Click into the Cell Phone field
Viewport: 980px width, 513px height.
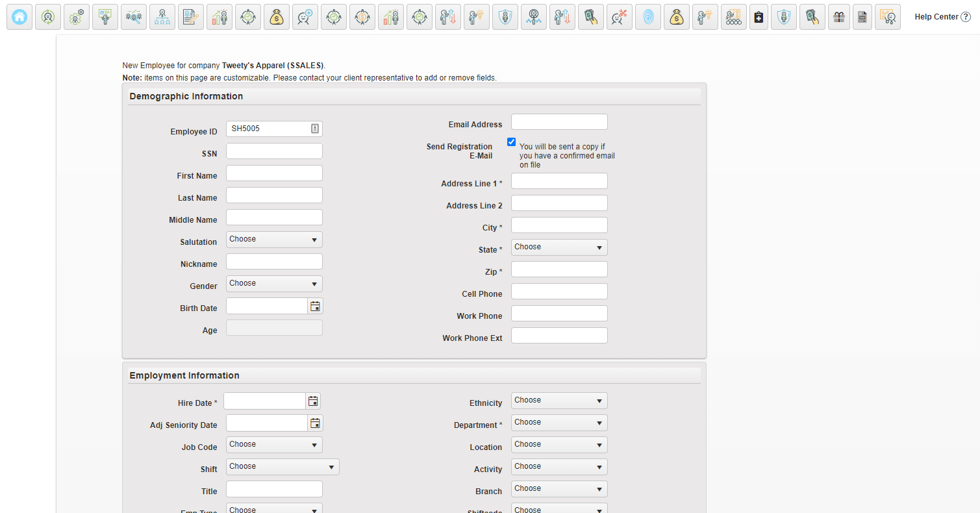coord(559,292)
